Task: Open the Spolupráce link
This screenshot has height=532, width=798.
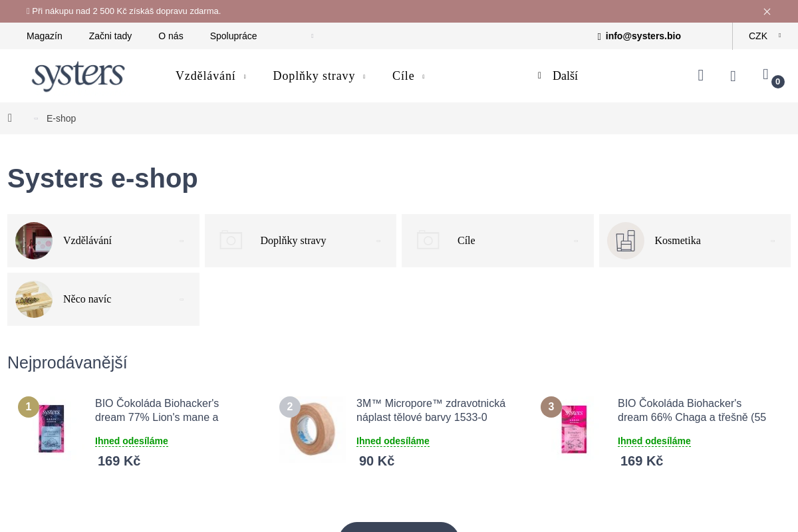Action: (x=233, y=36)
